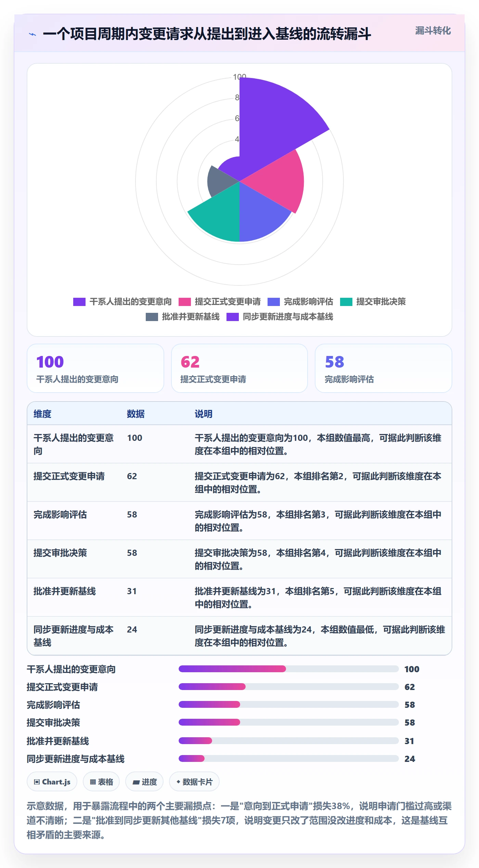Click the lightning icon beside the title
This screenshot has height=868, width=479.
33,34
